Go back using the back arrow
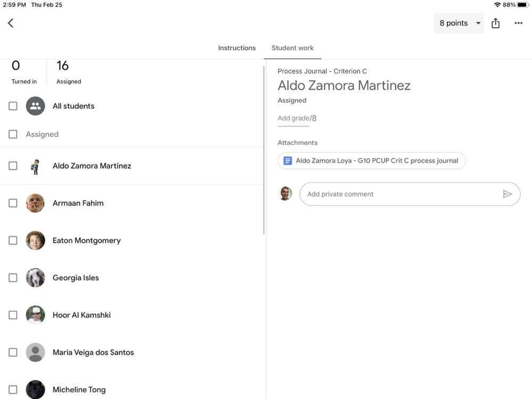Screen dimensions: 532x399 tap(11, 23)
